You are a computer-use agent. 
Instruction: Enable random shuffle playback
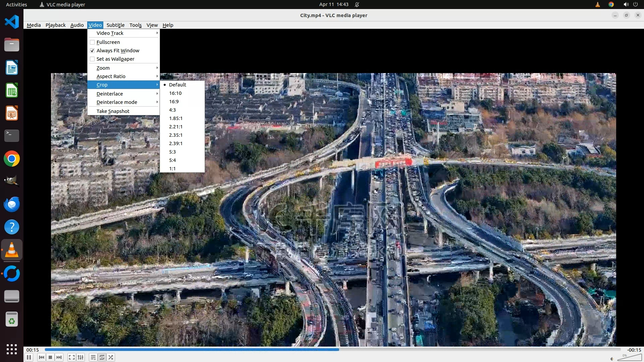(x=111, y=357)
